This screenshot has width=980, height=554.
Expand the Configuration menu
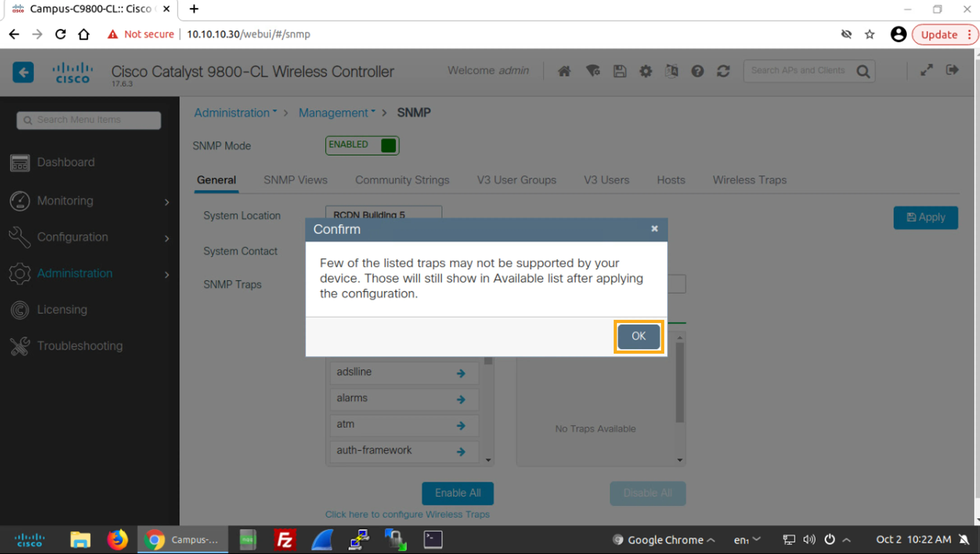[x=89, y=238]
